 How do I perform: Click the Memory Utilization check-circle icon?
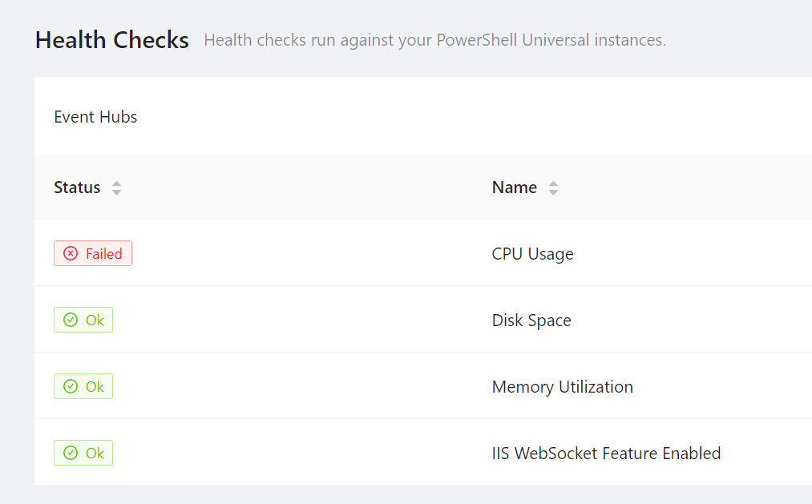click(71, 387)
